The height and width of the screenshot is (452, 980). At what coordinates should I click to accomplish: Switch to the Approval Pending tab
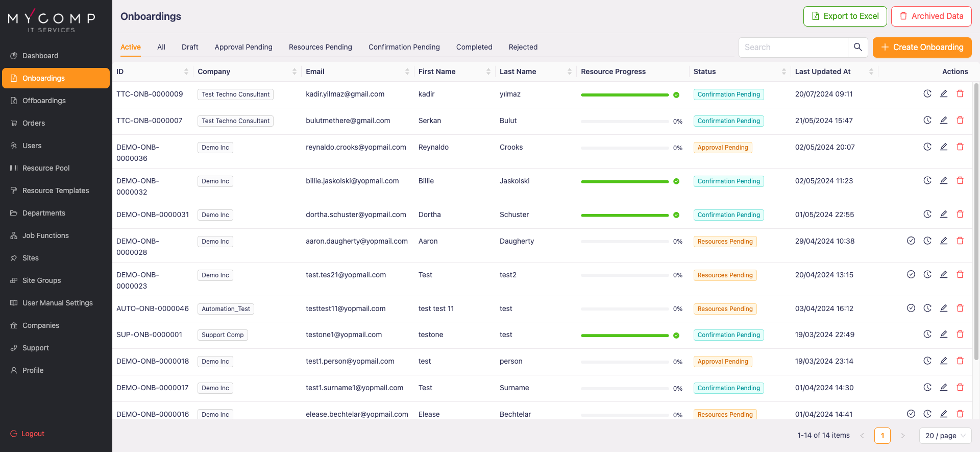(243, 47)
